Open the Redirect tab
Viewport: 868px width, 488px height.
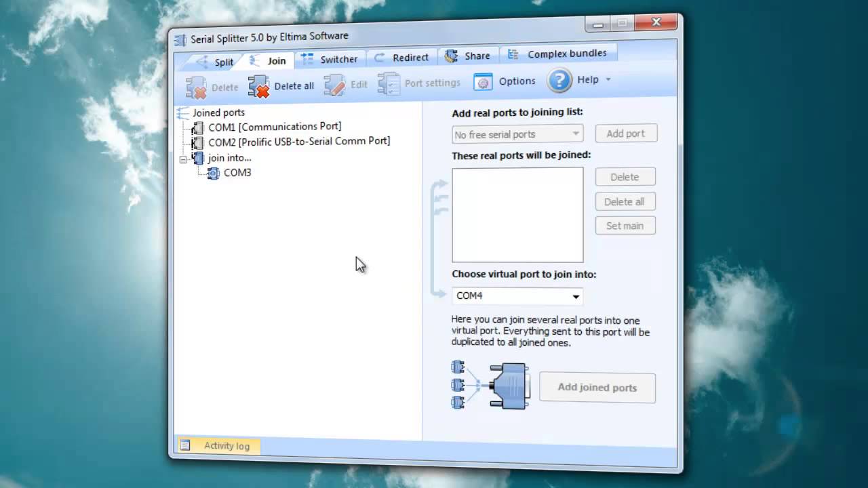coord(401,58)
